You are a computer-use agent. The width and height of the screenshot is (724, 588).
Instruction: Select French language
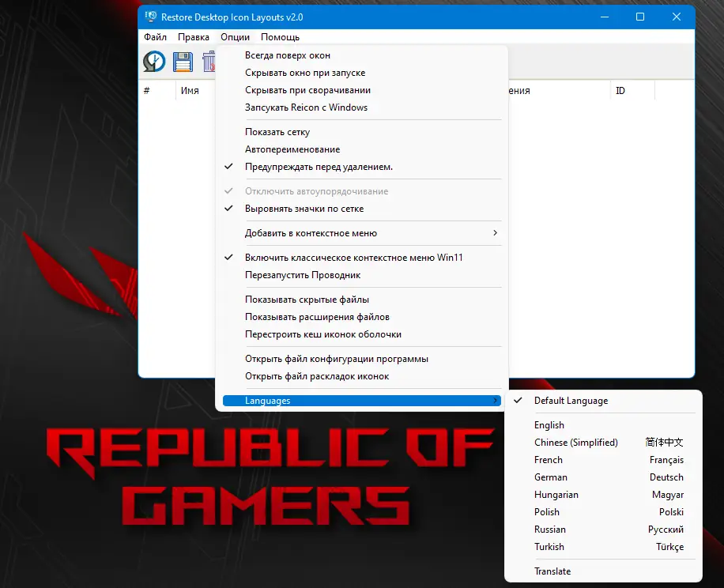(604, 460)
